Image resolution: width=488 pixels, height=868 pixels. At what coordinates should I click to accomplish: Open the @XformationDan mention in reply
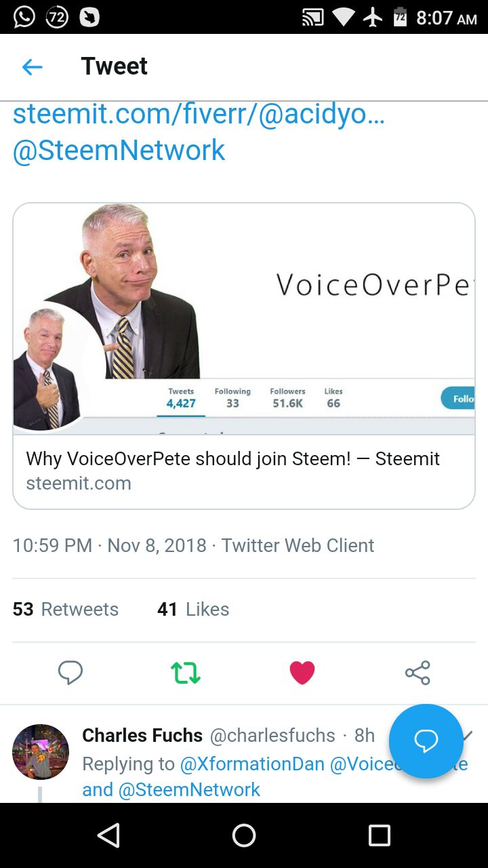[x=252, y=764]
